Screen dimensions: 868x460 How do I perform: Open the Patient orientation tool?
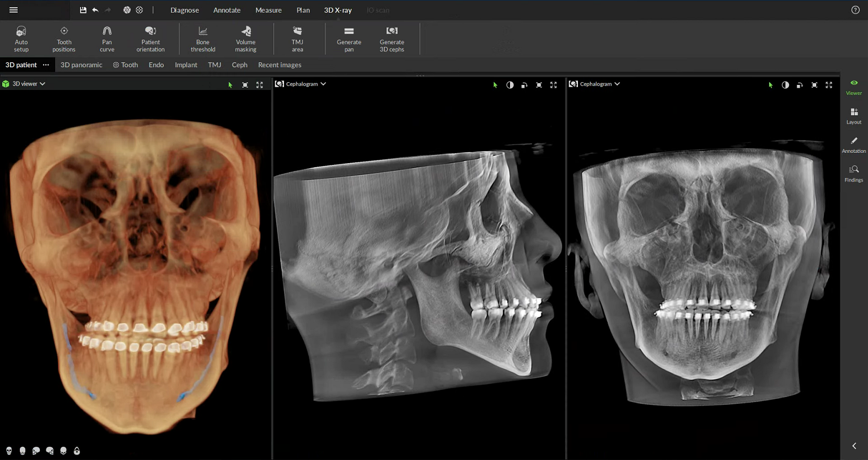point(151,39)
